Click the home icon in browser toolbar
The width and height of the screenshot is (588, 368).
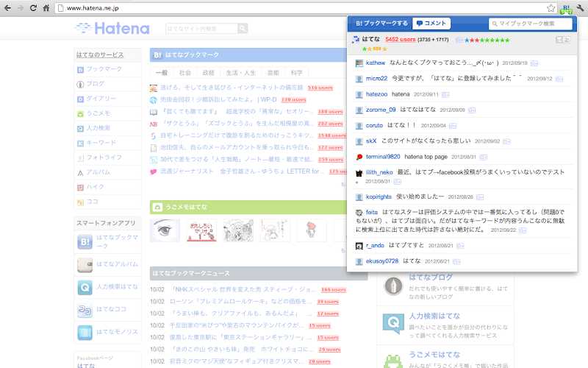pos(46,8)
